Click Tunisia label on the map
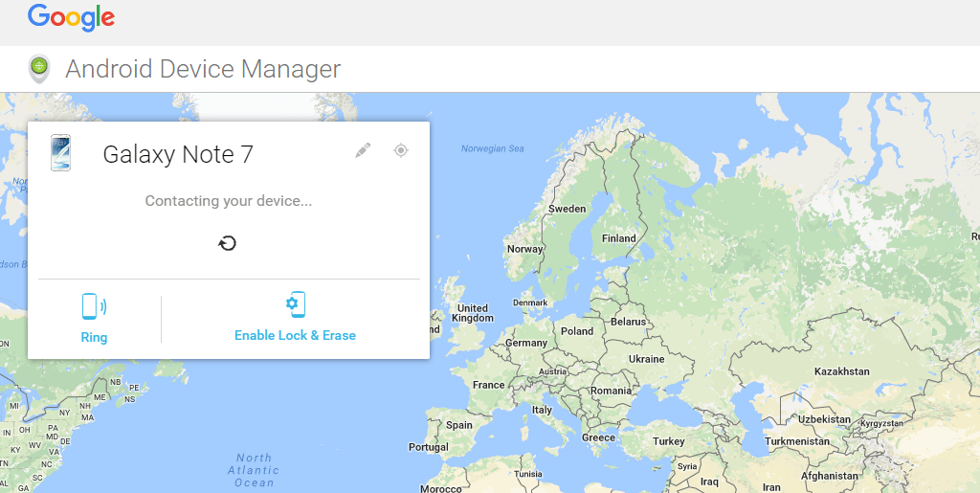 coord(528,474)
